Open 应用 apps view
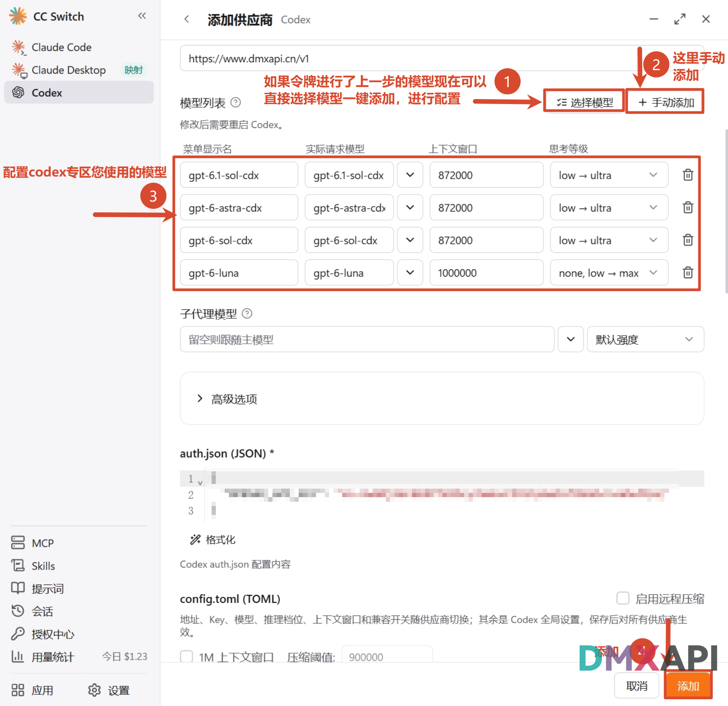 click(x=32, y=690)
